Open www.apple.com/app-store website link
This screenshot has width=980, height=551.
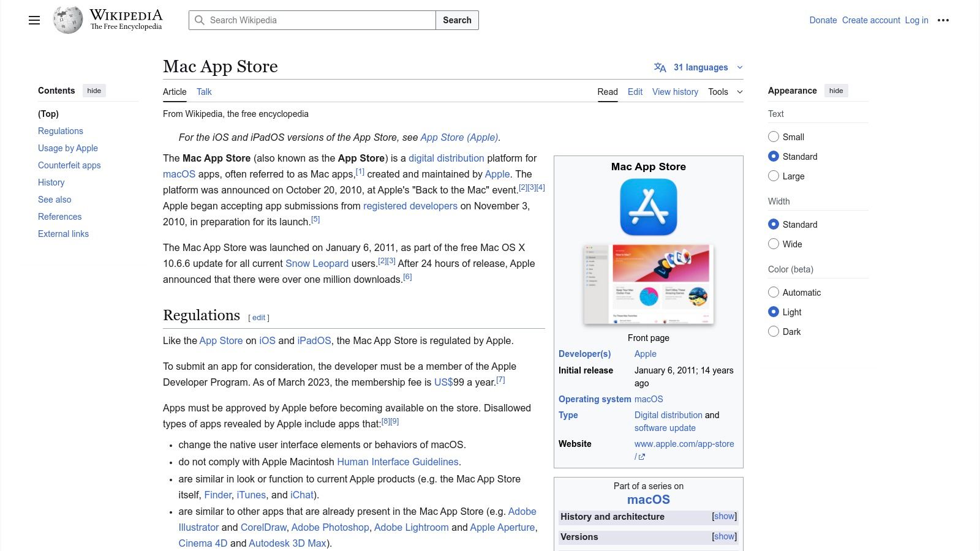pos(684,444)
